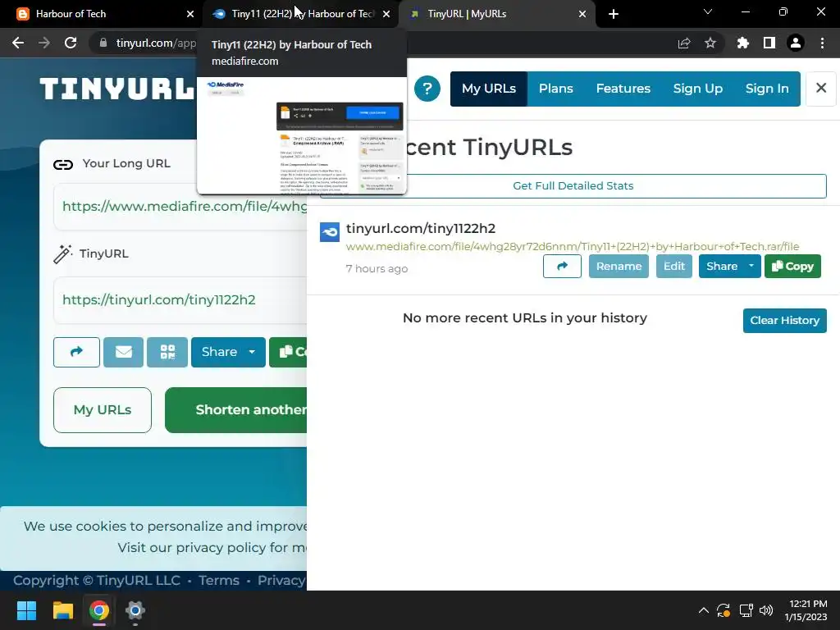Open the Chrome tab search chevron

(x=707, y=11)
